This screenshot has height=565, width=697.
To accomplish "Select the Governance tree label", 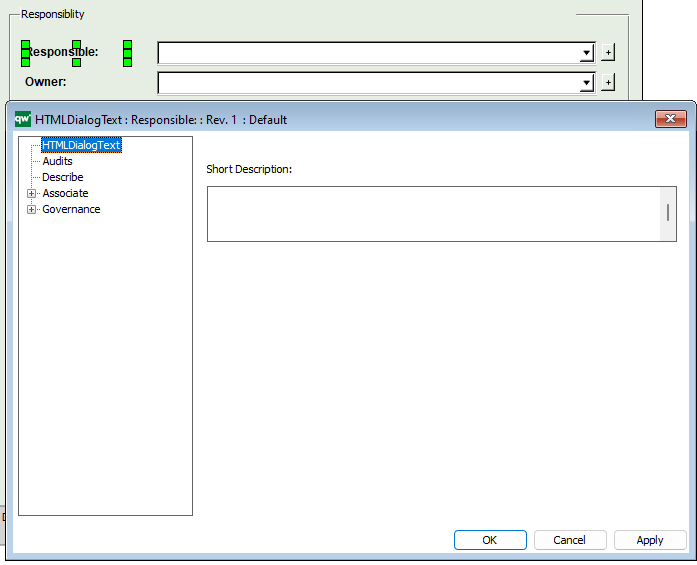I will tap(71, 209).
